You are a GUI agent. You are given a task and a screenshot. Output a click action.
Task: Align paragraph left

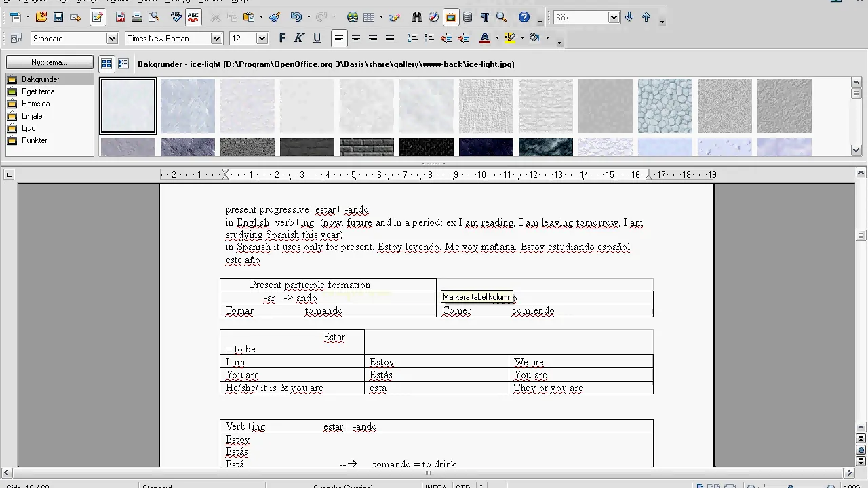pyautogui.click(x=338, y=39)
